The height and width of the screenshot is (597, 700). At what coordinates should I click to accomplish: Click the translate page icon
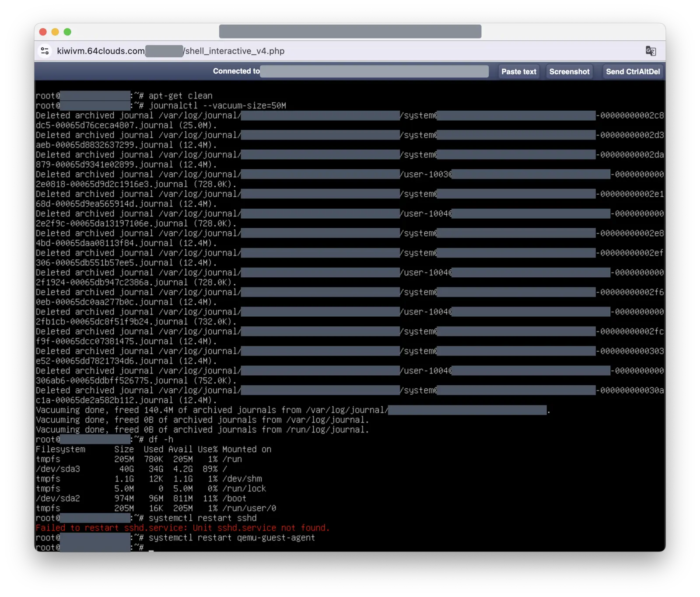tap(651, 51)
